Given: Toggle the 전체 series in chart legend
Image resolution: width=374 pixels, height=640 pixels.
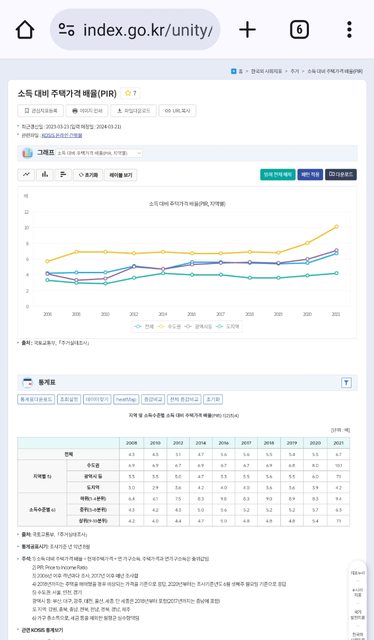Looking at the screenshot, I should coord(145,327).
